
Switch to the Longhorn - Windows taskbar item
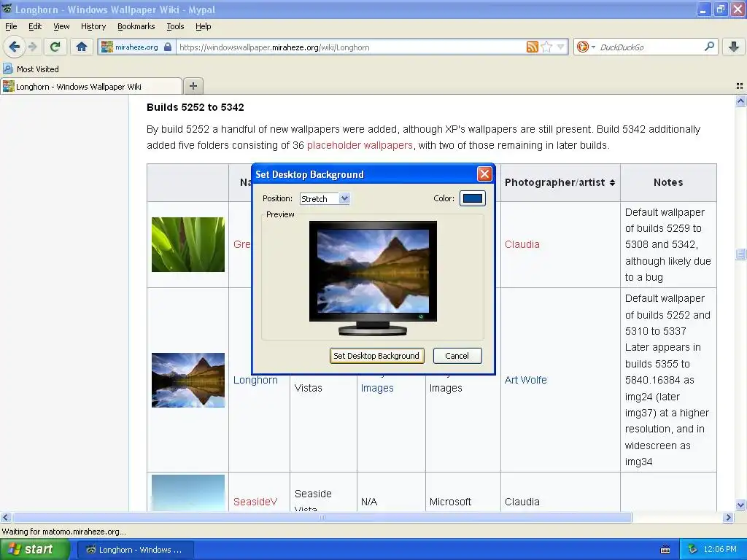135,550
